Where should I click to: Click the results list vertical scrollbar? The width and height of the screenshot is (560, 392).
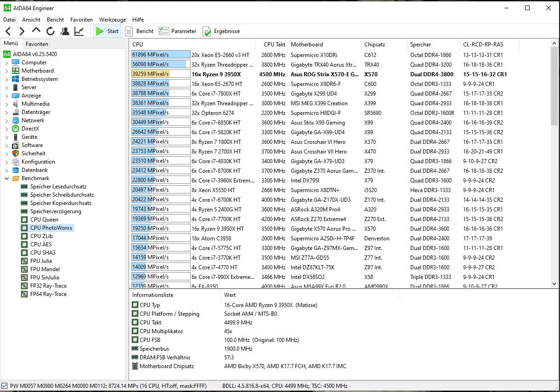coord(554,164)
